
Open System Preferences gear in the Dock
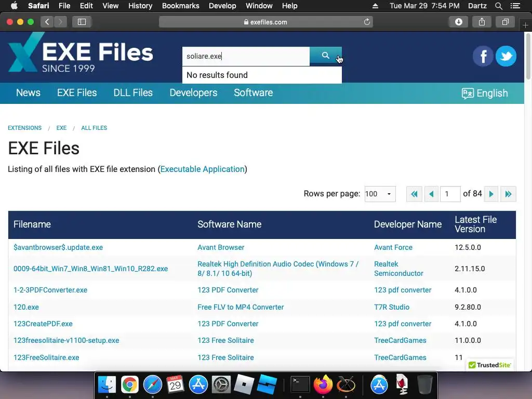click(x=221, y=385)
